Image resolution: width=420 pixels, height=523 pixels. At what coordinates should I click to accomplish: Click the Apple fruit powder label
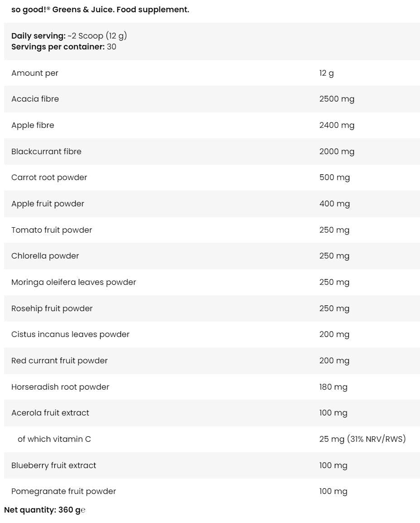48,204
